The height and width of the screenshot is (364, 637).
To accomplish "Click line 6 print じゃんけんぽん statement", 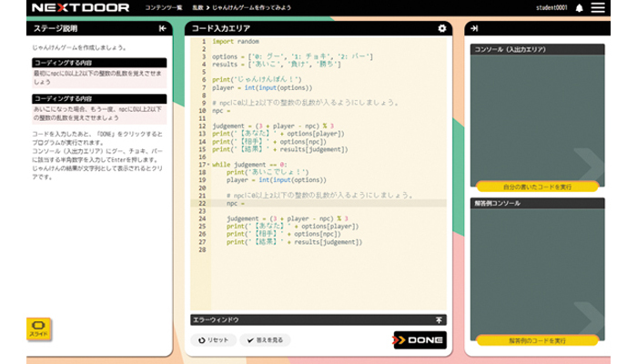I will tap(257, 80).
